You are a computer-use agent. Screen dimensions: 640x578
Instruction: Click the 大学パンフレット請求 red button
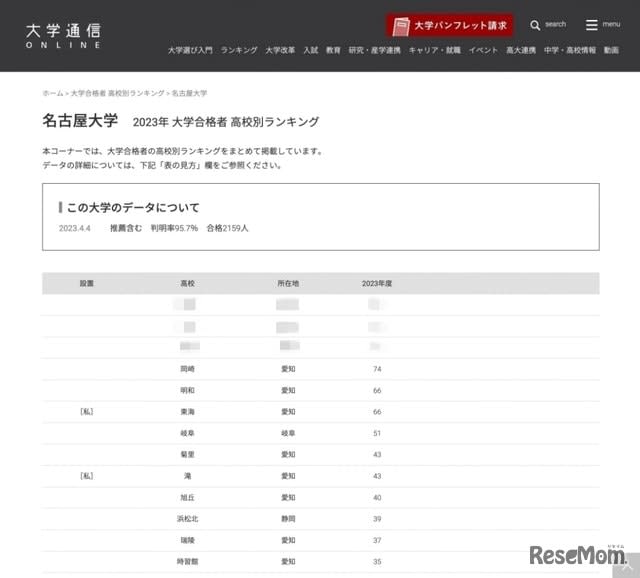pyautogui.click(x=449, y=26)
